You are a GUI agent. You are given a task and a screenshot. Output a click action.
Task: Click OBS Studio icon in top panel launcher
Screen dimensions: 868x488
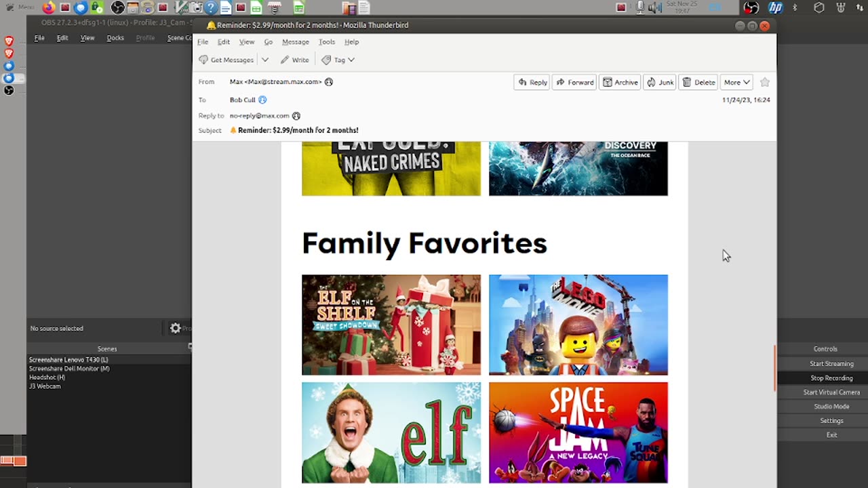pos(117,7)
